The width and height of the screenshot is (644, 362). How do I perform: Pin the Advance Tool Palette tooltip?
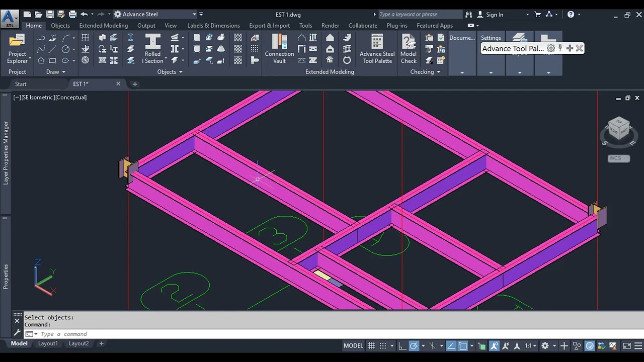(560, 48)
